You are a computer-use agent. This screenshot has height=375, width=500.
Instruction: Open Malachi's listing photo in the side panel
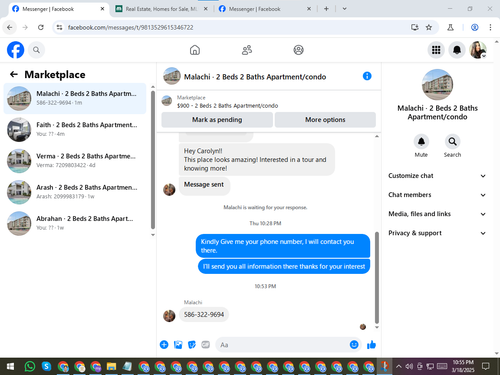point(437,85)
